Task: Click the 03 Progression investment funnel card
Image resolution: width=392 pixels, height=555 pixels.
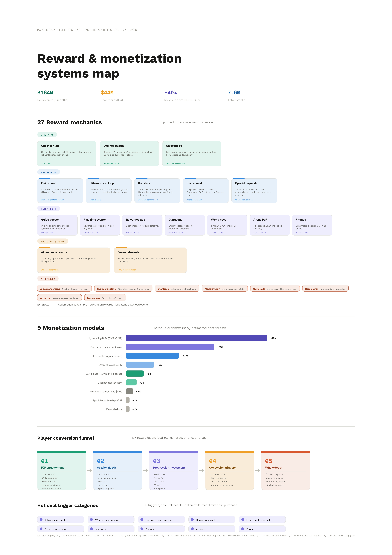Action: click(173, 470)
